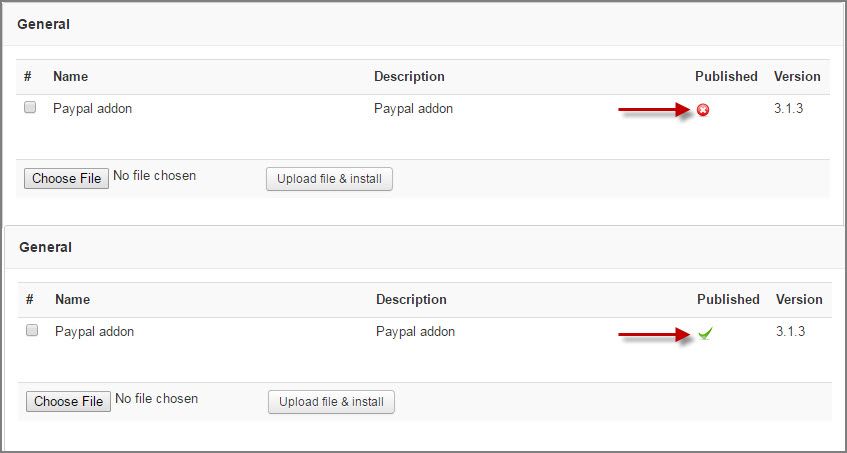Sort by Description column header in lower table
847x453 pixels.
click(411, 300)
